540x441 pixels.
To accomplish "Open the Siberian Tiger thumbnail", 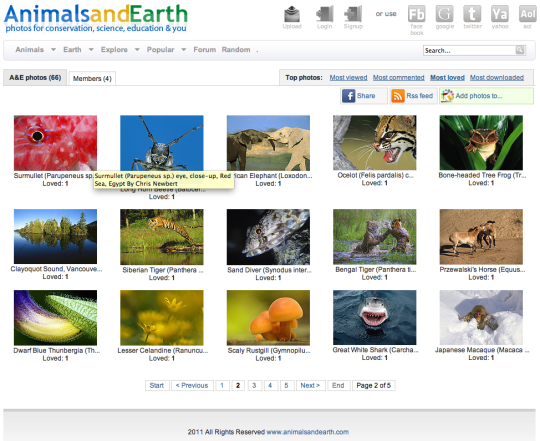I will (162, 237).
